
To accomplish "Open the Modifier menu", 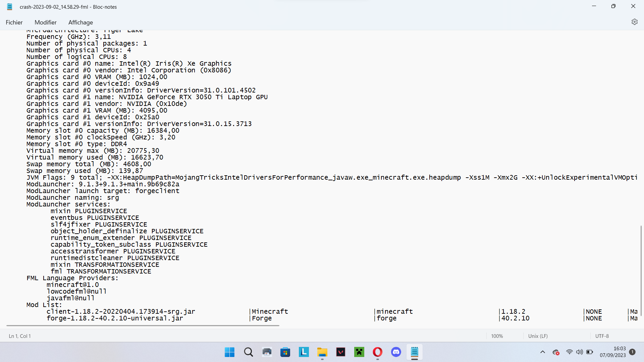I will click(x=46, y=22).
